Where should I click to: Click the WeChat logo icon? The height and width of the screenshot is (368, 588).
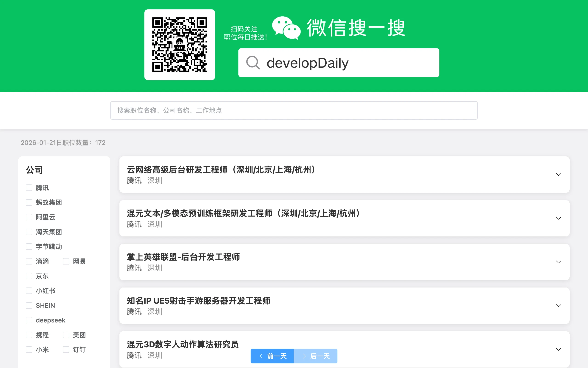(x=286, y=28)
